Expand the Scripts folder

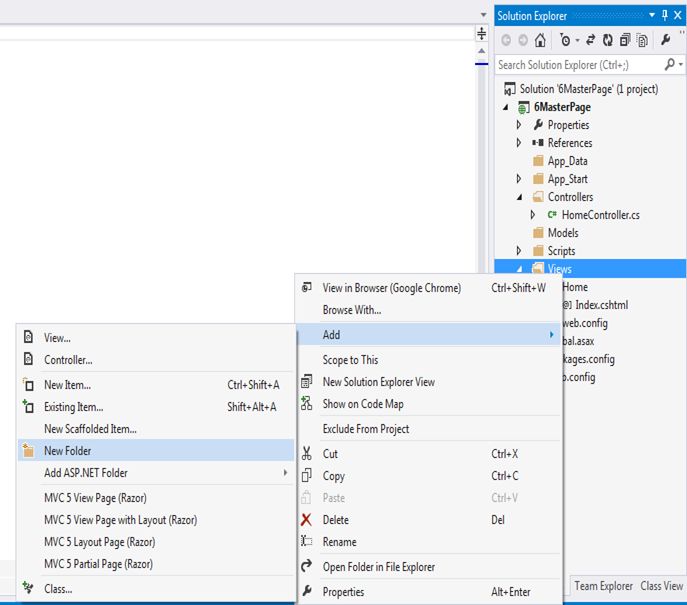pos(519,251)
